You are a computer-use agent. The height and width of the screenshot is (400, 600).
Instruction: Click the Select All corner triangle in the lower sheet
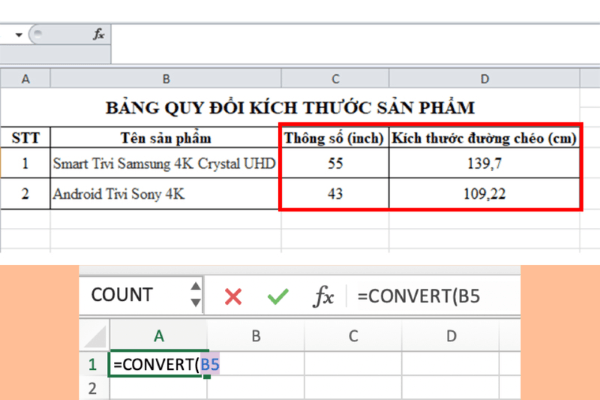pyautogui.click(x=95, y=336)
